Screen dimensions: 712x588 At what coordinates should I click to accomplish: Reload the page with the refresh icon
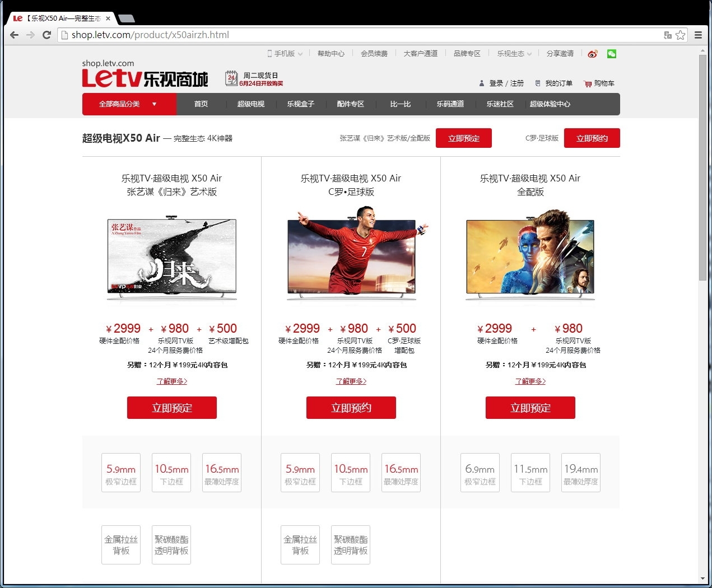(47, 35)
